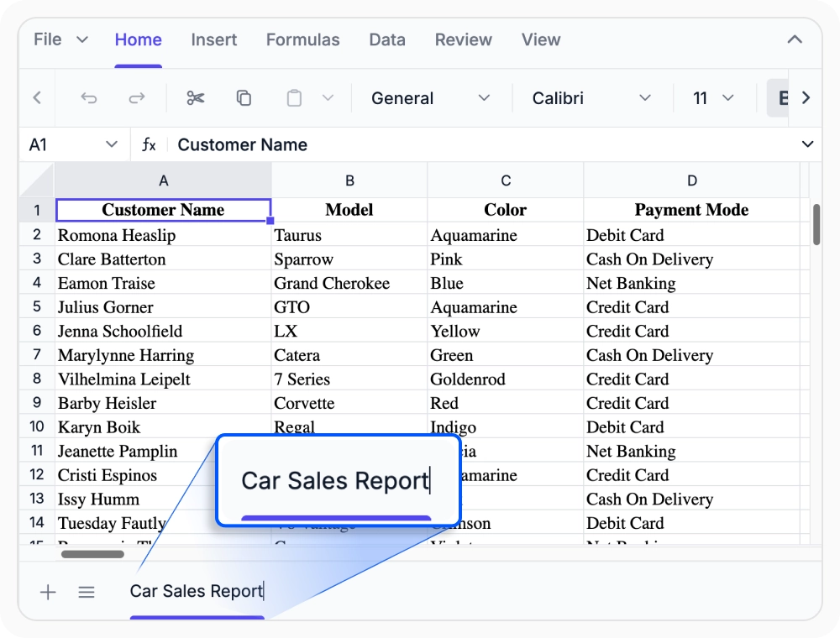The width and height of the screenshot is (840, 638).
Task: Open the File menu
Action: tap(48, 39)
